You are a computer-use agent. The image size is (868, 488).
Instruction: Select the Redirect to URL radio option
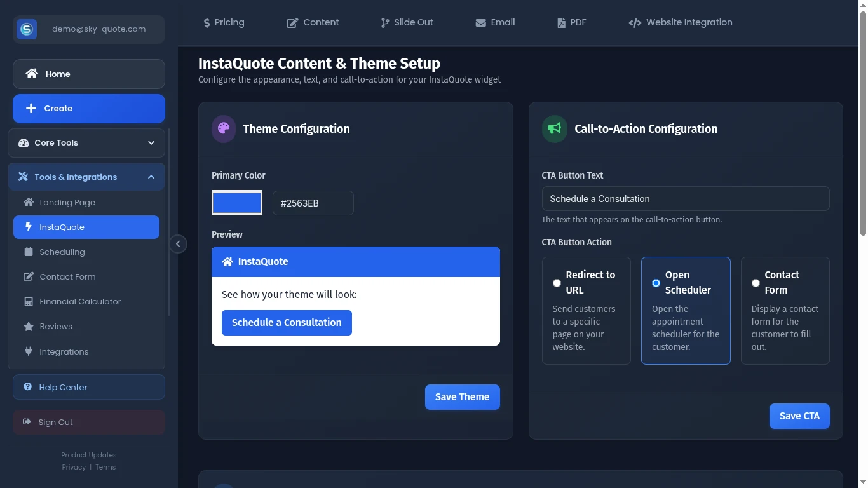tap(557, 283)
